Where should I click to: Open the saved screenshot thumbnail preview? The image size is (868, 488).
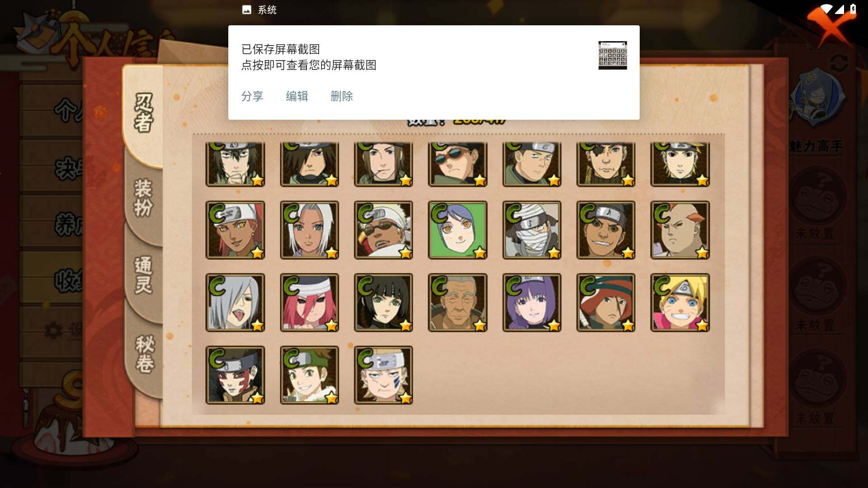point(613,55)
